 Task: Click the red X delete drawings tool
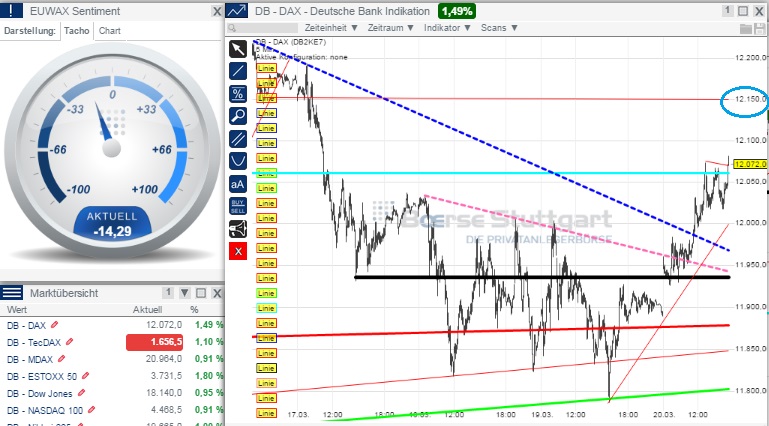(x=238, y=251)
